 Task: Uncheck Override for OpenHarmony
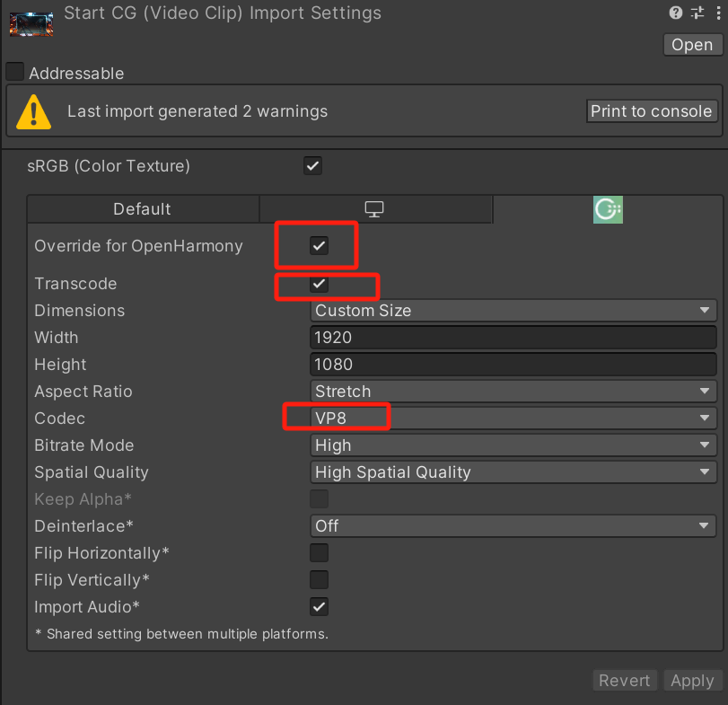(x=319, y=246)
